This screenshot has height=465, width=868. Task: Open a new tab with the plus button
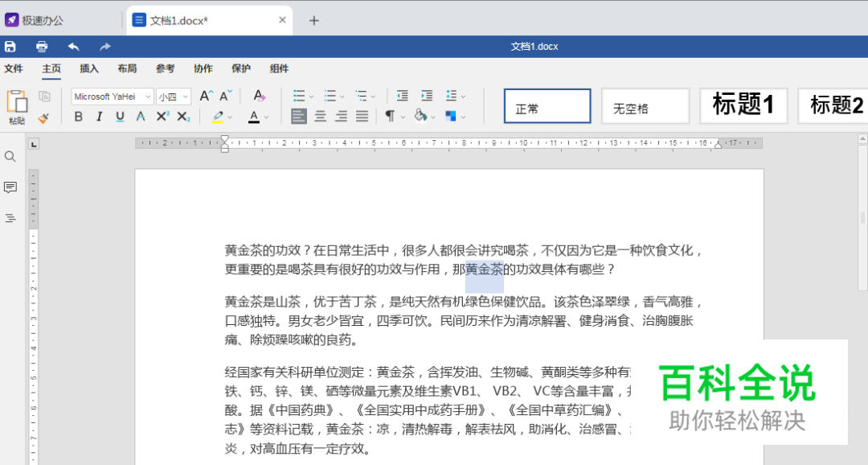313,19
